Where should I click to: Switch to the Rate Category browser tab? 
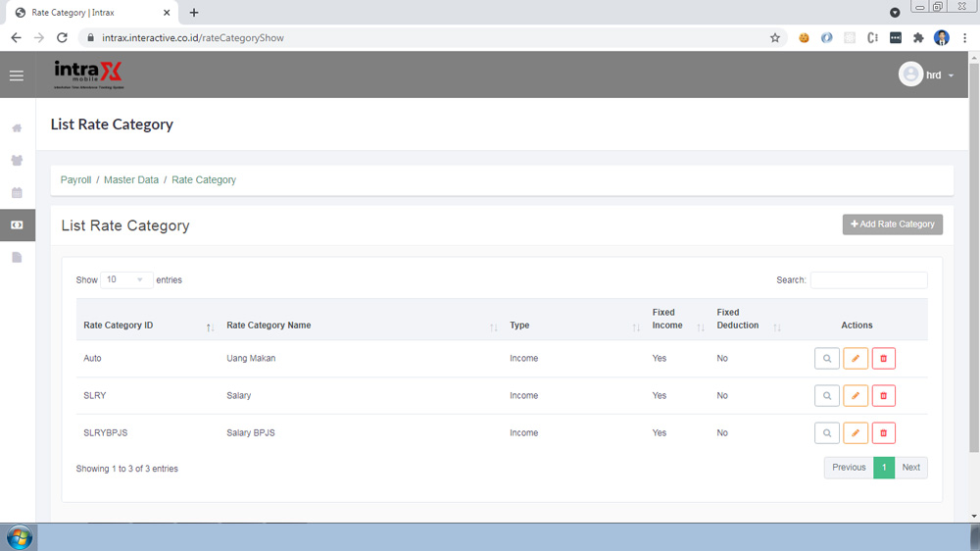(88, 13)
